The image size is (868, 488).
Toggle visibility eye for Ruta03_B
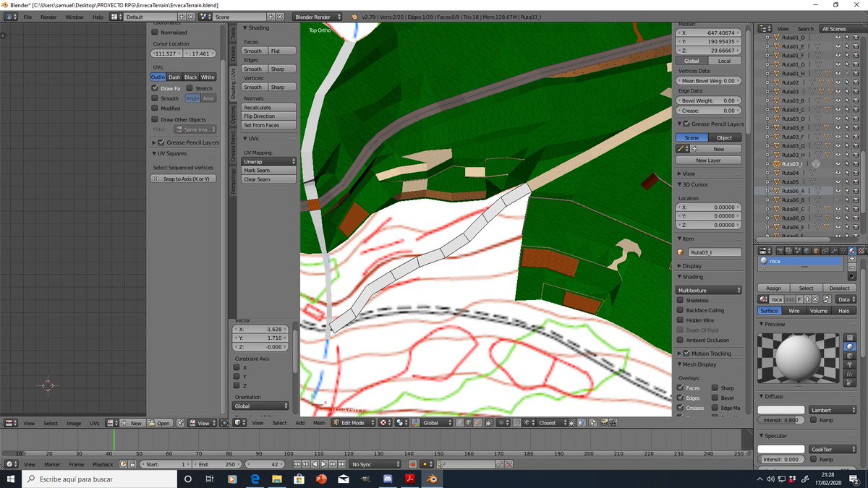[x=838, y=100]
